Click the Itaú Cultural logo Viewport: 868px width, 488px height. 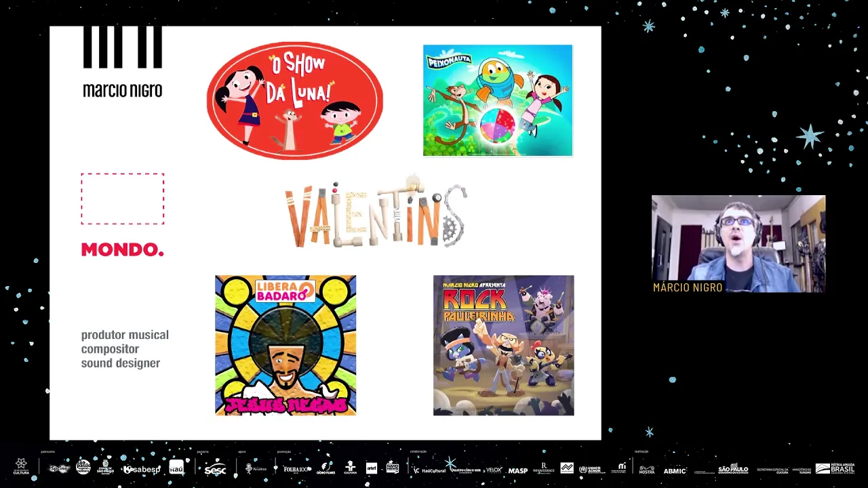[429, 470]
